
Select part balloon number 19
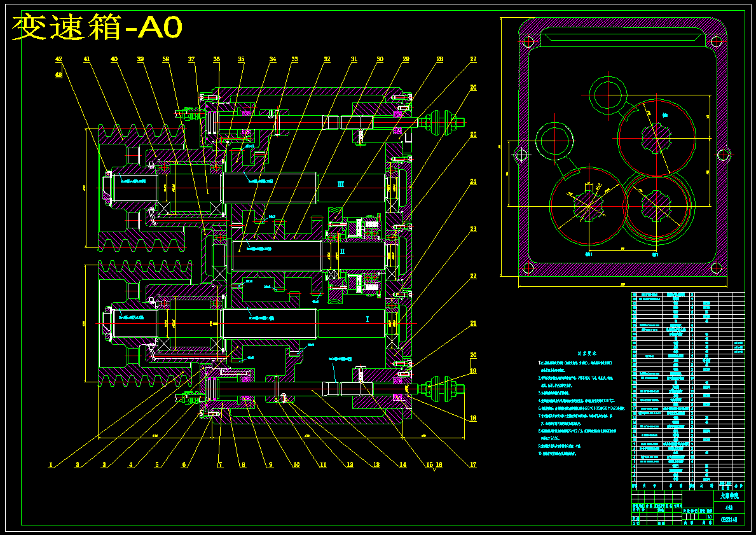click(473, 371)
